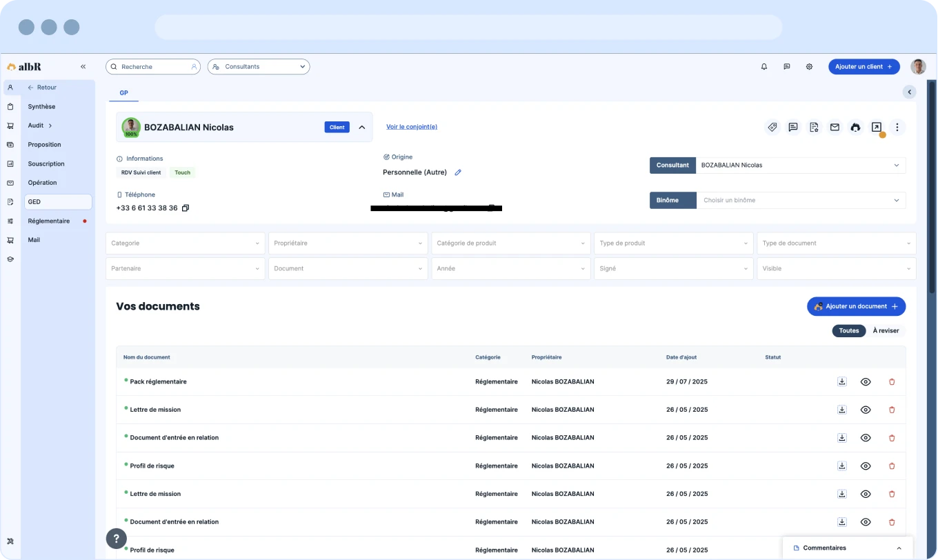Open the settings gear icon
The width and height of the screenshot is (938, 560).
809,67
